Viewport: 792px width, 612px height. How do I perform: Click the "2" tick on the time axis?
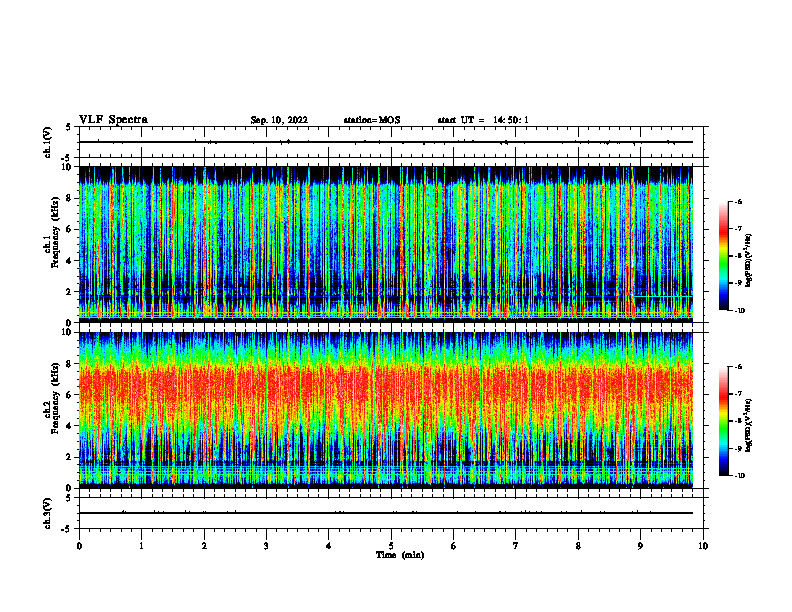(204, 546)
